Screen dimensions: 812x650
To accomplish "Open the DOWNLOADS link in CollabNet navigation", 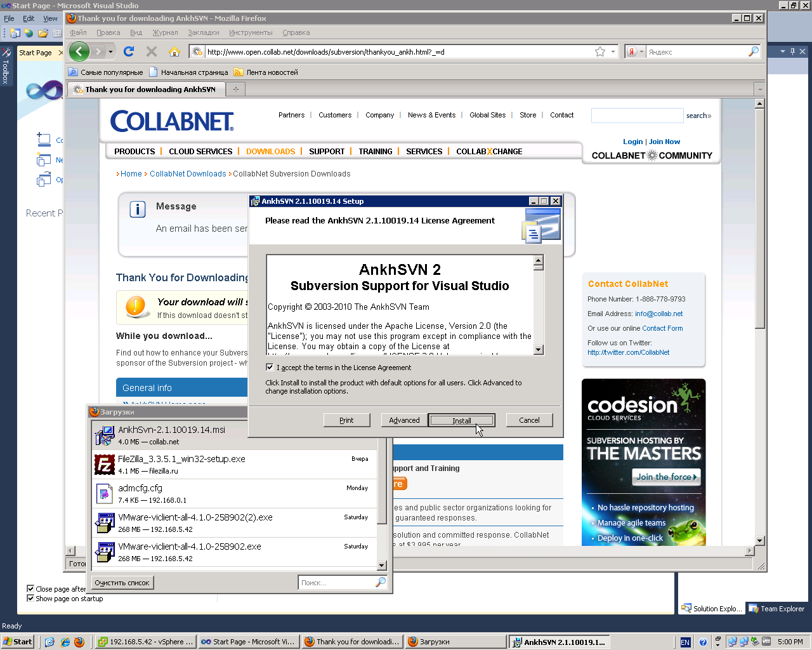I will 271,151.
